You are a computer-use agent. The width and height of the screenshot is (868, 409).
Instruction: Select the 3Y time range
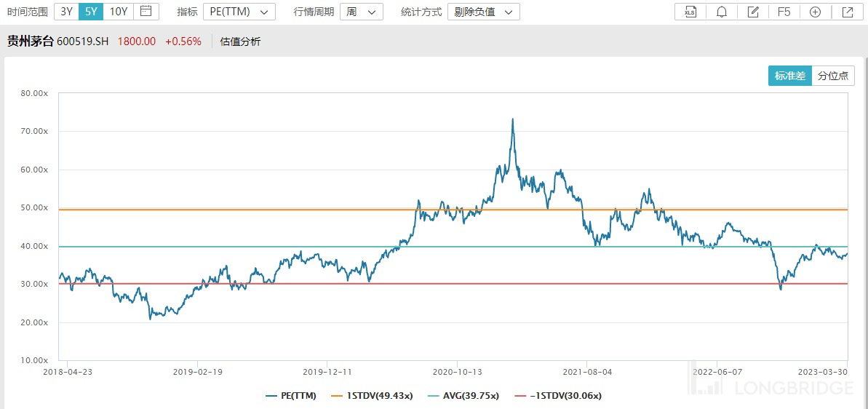pos(66,11)
